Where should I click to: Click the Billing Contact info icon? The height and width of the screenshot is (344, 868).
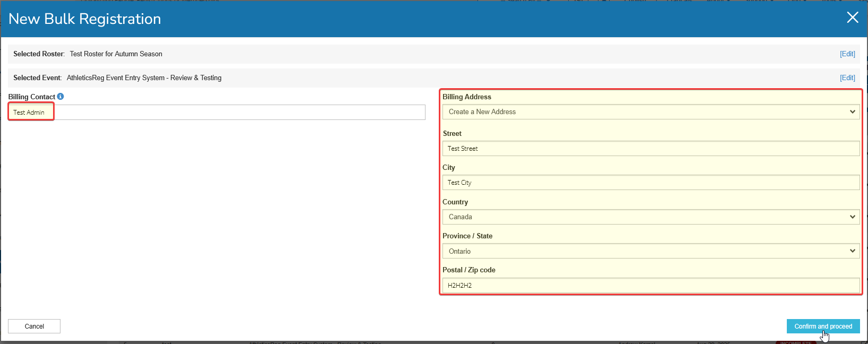[60, 97]
